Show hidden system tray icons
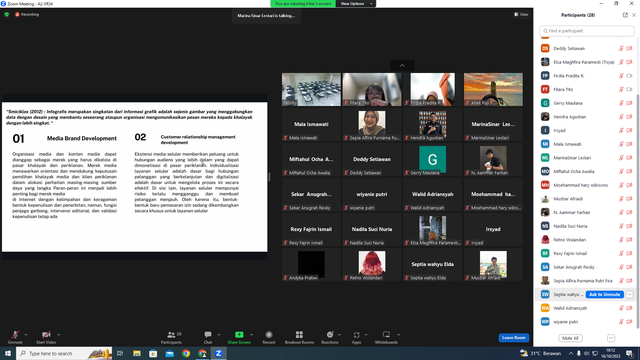Viewport: 640px width, 360px height. tap(571, 353)
